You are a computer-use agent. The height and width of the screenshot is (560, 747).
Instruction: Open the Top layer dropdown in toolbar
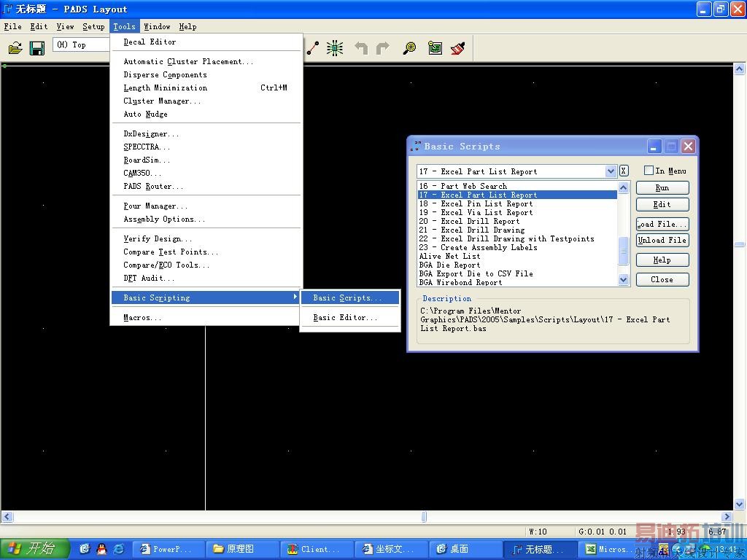[80, 45]
